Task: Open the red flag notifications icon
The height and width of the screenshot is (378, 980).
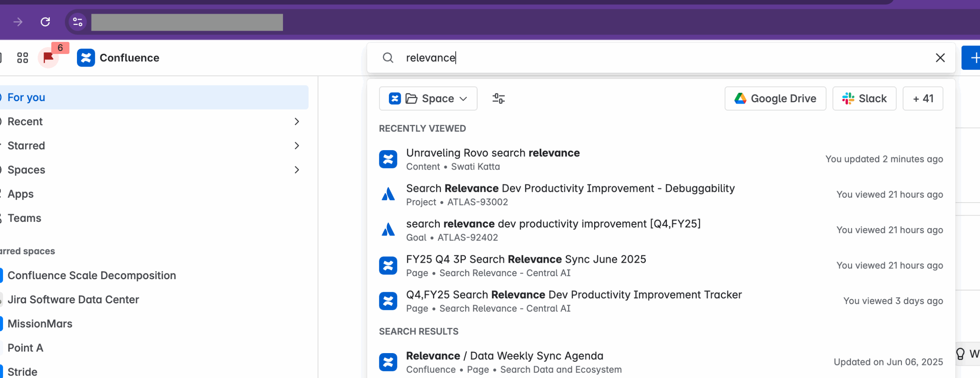Action: [x=49, y=58]
